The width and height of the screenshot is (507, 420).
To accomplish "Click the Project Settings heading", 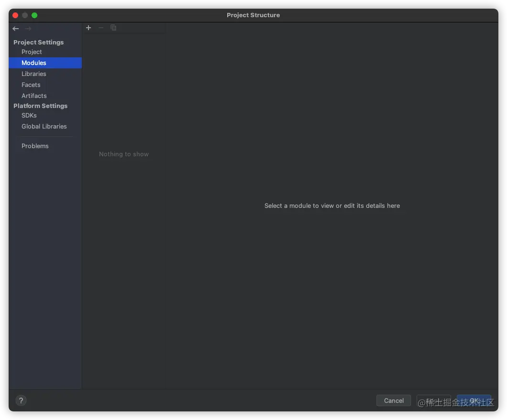I will [38, 42].
